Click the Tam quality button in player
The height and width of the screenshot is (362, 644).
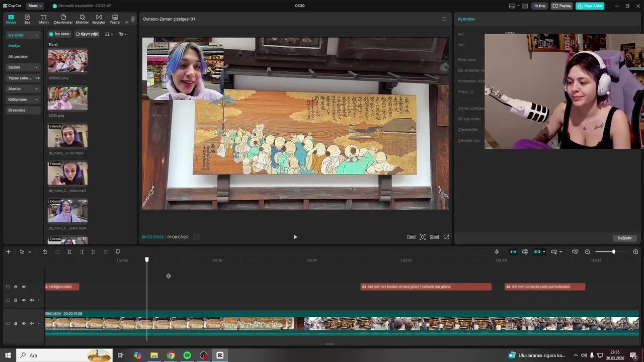411,237
